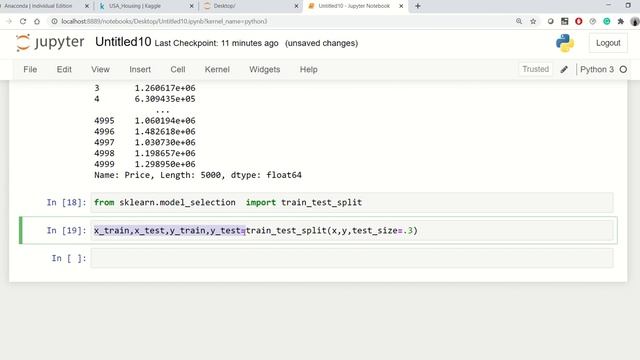The image size is (640, 360).
Task: Click the sklearn import cell 18
Action: point(352,202)
